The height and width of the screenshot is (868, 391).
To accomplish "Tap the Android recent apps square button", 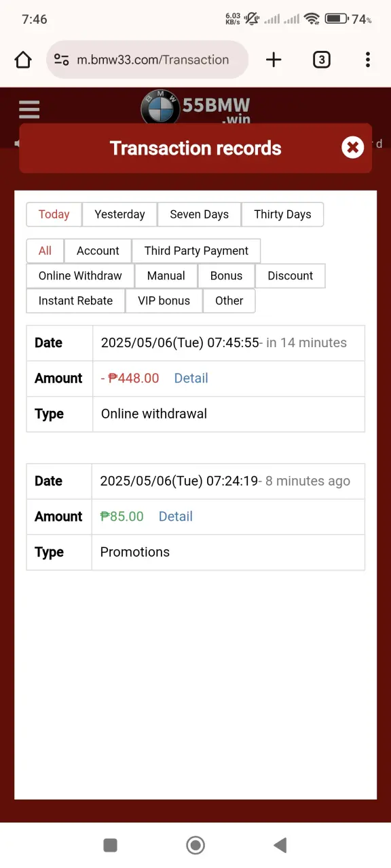I will coord(110,844).
